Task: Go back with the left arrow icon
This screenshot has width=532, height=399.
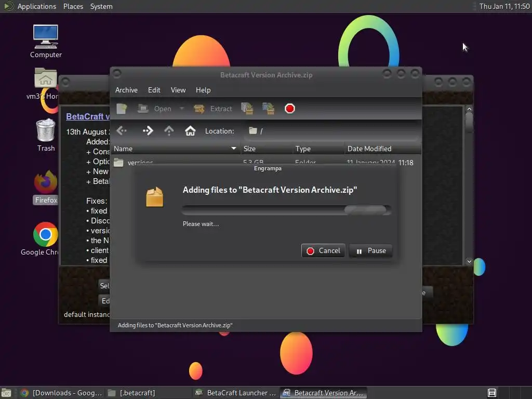Action: 122,130
